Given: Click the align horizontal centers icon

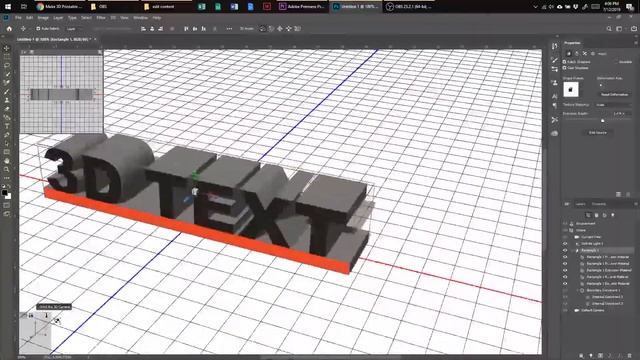Looking at the screenshot, I should (152, 29).
